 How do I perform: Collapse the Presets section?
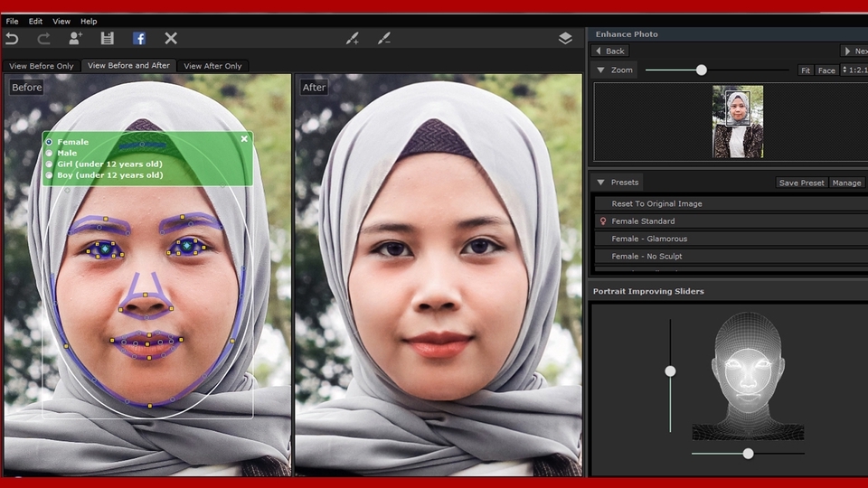(601, 183)
